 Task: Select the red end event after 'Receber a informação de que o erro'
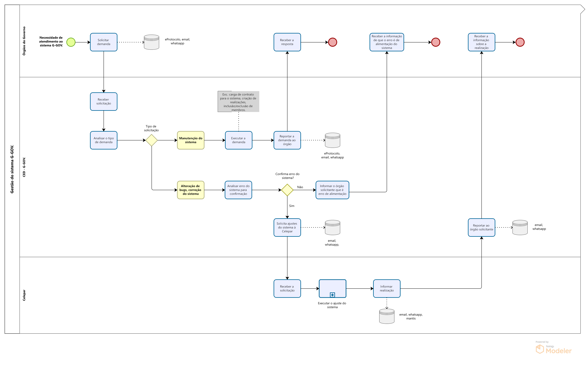click(436, 42)
